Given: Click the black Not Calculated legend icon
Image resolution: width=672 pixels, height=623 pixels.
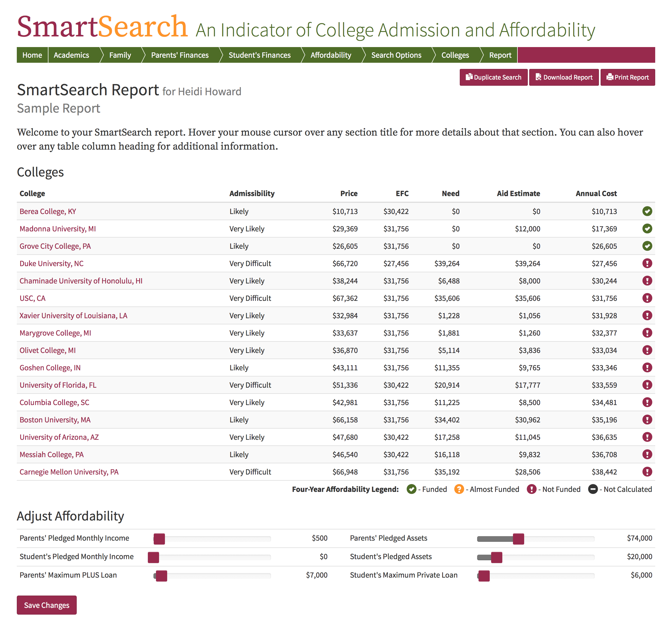Looking at the screenshot, I should tap(592, 489).
